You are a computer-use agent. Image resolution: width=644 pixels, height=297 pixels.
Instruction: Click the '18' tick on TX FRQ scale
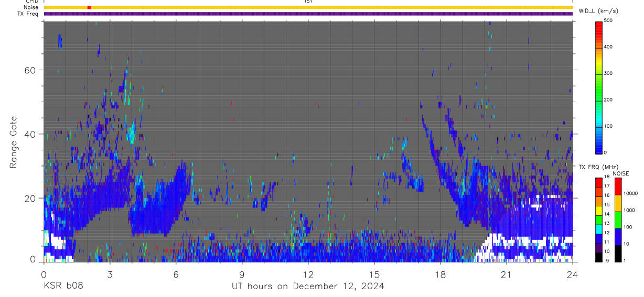606,178
